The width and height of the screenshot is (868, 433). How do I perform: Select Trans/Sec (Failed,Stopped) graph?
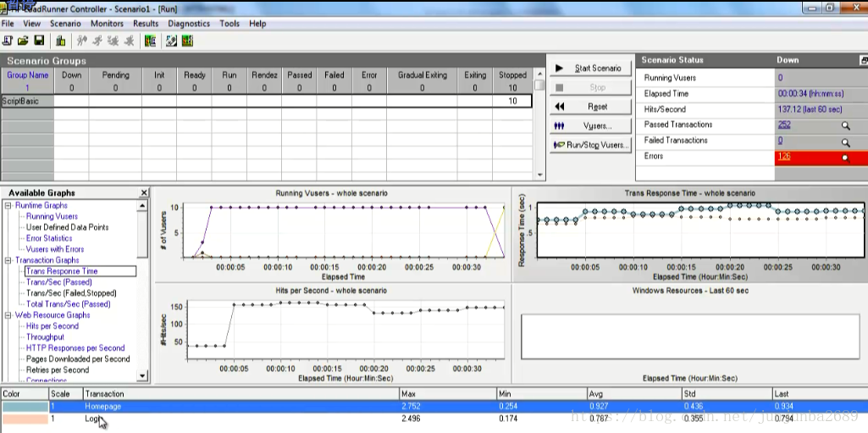71,293
